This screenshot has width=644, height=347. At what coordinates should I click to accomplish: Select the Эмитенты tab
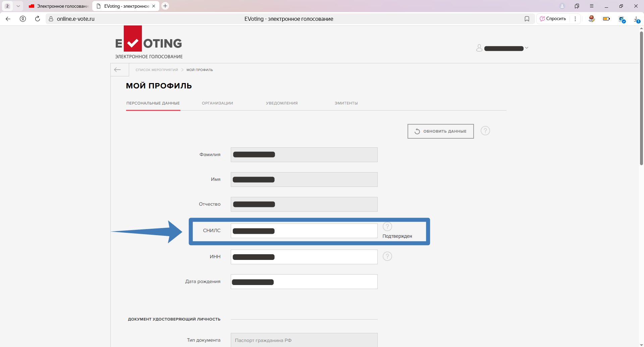[x=346, y=103]
